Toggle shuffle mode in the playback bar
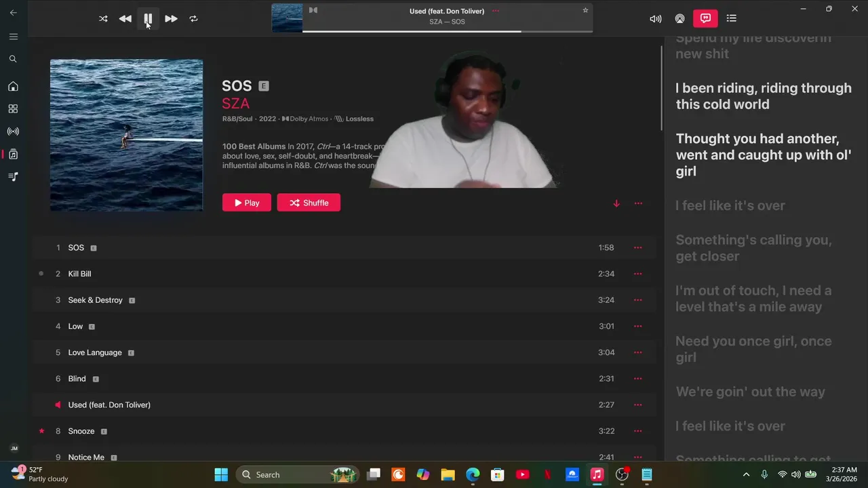This screenshot has height=488, width=868. (103, 19)
